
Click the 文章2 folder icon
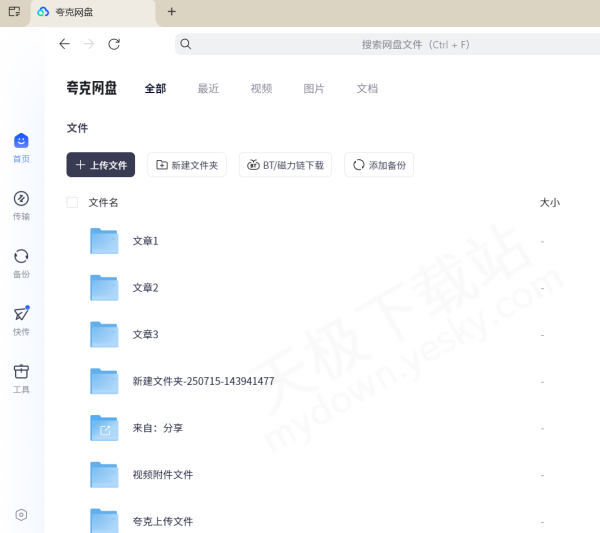pyautogui.click(x=104, y=287)
